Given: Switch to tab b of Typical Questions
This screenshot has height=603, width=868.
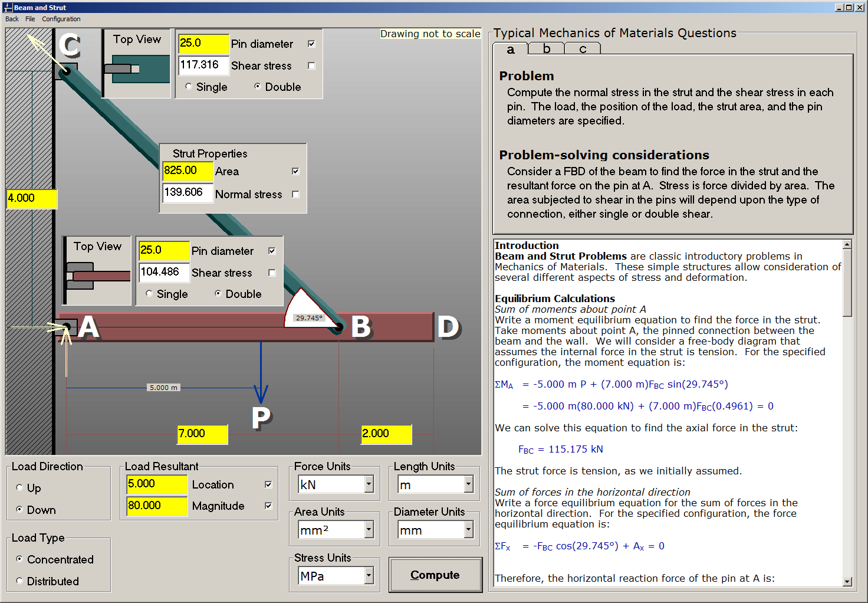Looking at the screenshot, I should click(x=545, y=49).
